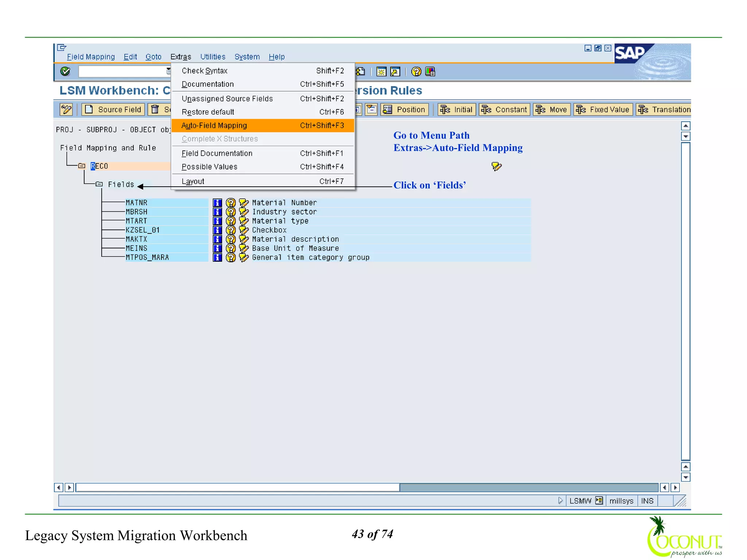Collapse the RECO folder node
The height and width of the screenshot is (560, 747).
click(82, 166)
